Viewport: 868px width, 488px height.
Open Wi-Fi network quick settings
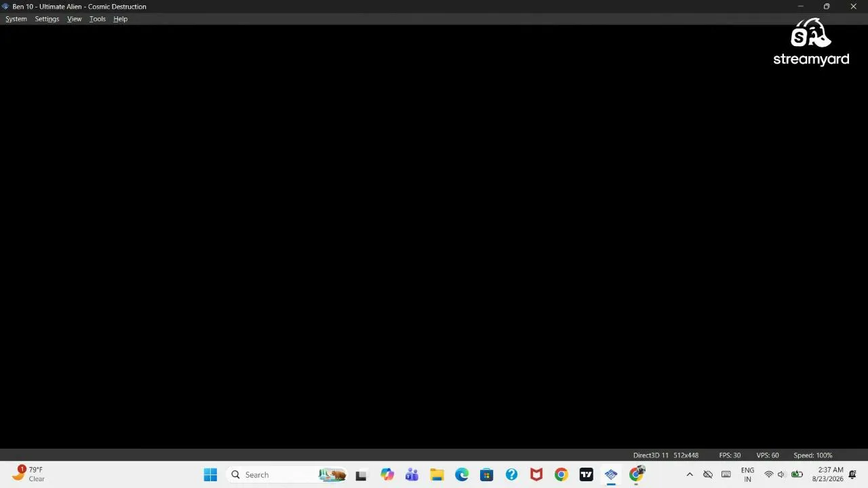pyautogui.click(x=768, y=475)
